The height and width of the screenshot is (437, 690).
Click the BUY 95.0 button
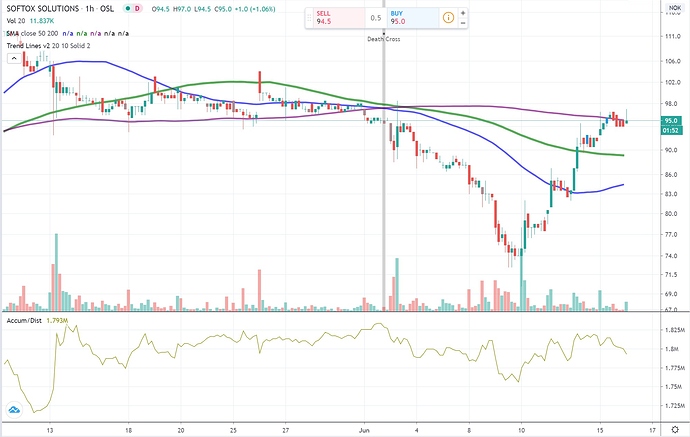[413, 18]
